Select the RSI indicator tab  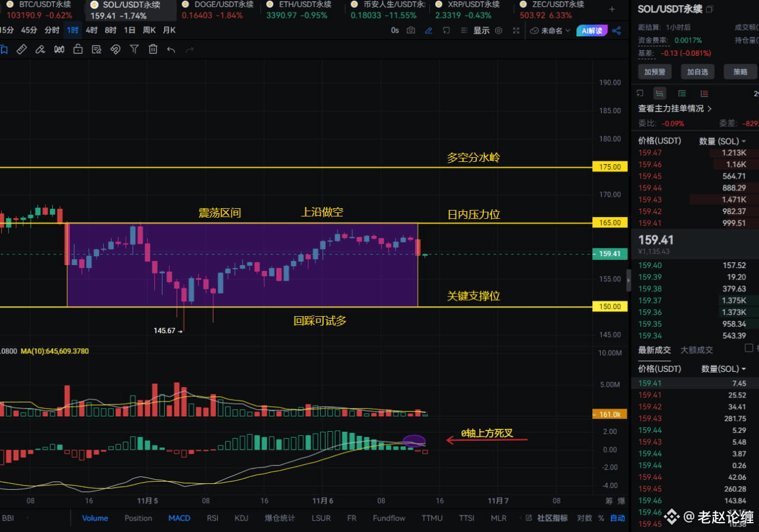tap(212, 518)
